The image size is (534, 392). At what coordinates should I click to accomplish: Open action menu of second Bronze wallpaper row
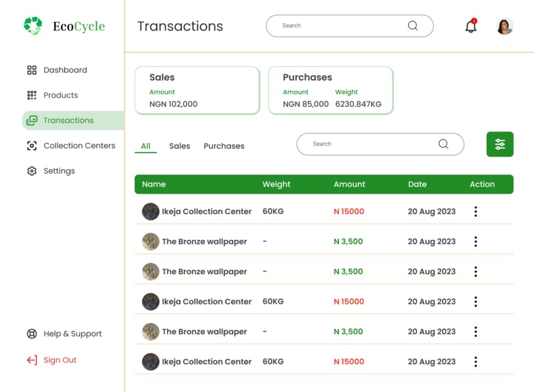point(476,272)
